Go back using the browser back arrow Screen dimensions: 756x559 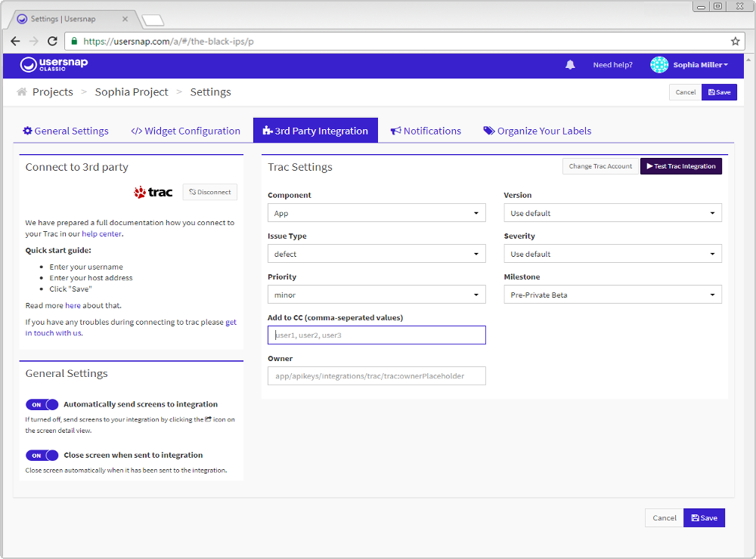pyautogui.click(x=15, y=42)
